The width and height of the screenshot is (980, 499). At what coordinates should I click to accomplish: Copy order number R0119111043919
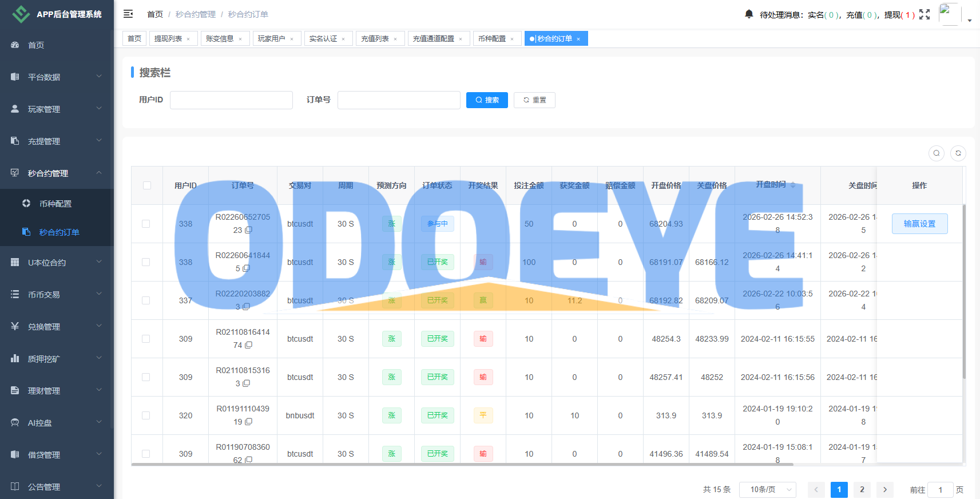(x=248, y=422)
